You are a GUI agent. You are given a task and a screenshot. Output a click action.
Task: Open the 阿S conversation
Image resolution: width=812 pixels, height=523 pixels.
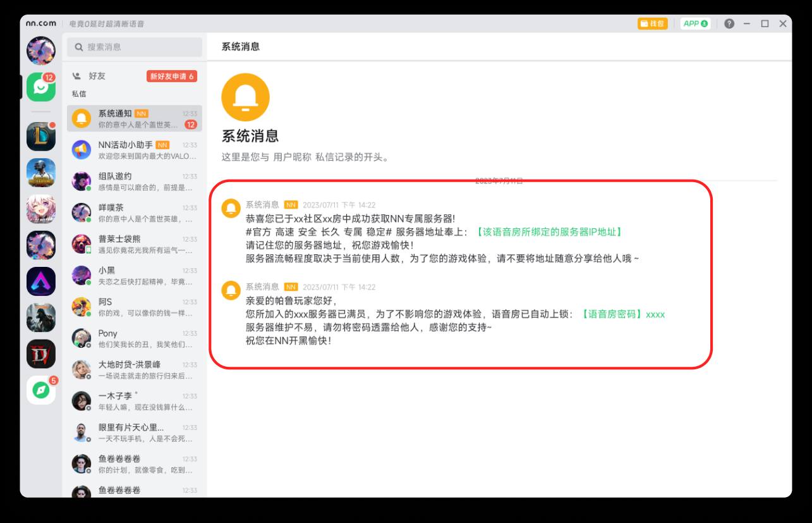(135, 307)
